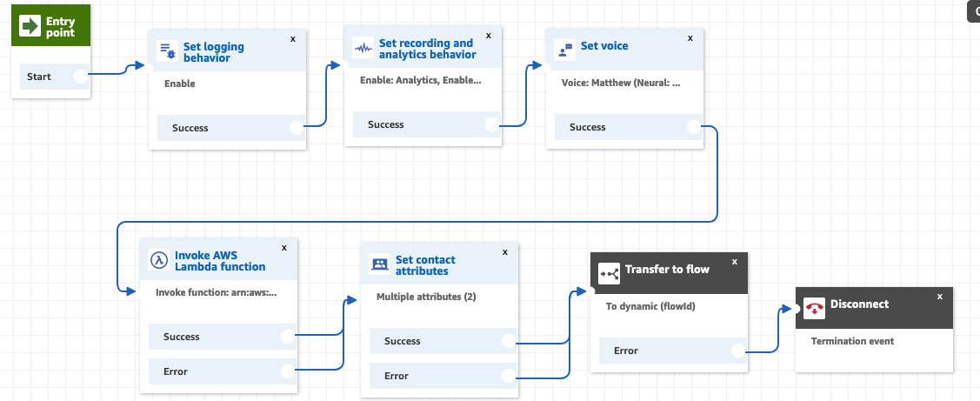
Task: Click Error label in Lambda function block
Action: pyautogui.click(x=176, y=371)
